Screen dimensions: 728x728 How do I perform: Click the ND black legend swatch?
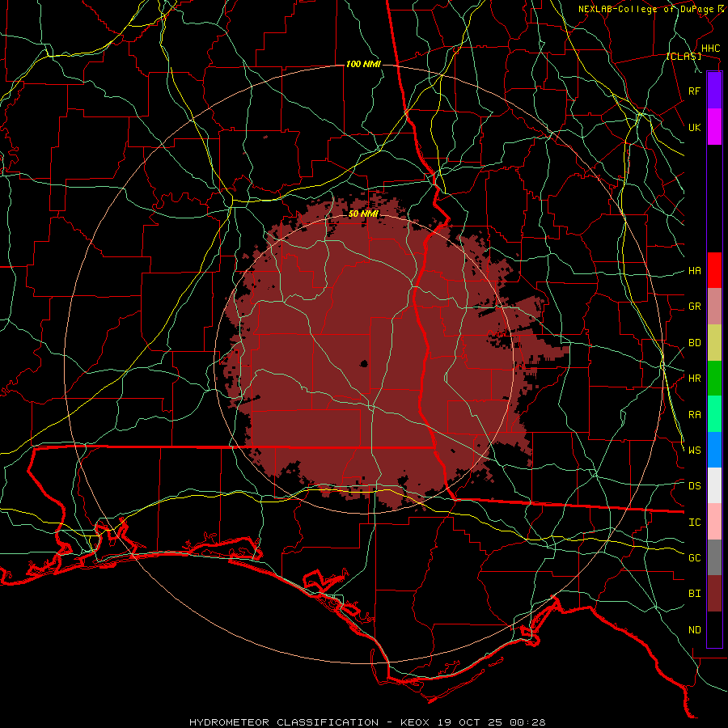pos(714,629)
